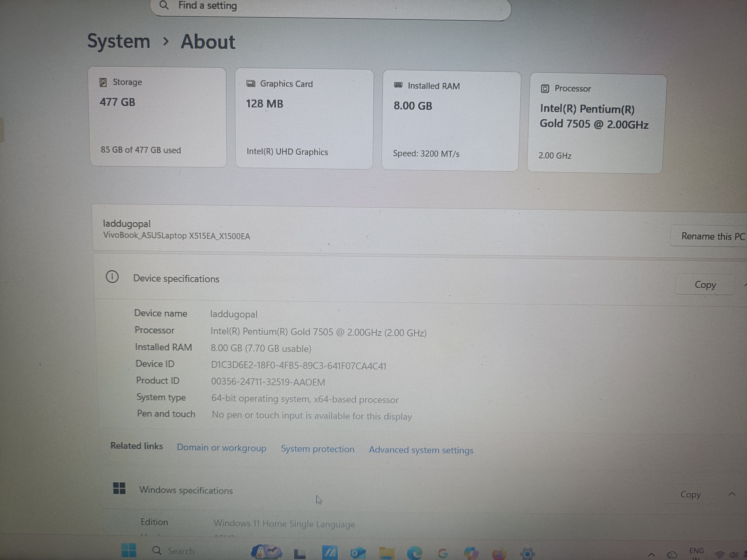Image resolution: width=747 pixels, height=560 pixels.
Task: Click the About page title
Action: [208, 42]
